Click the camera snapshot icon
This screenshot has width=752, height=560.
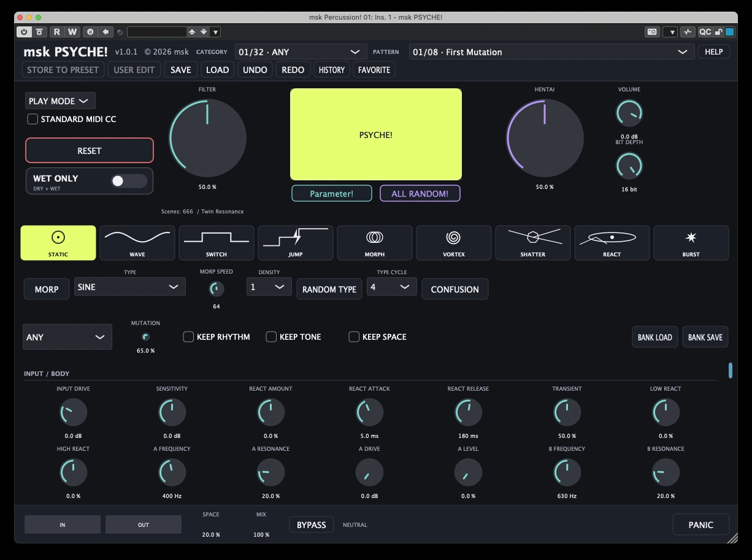pyautogui.click(x=652, y=32)
